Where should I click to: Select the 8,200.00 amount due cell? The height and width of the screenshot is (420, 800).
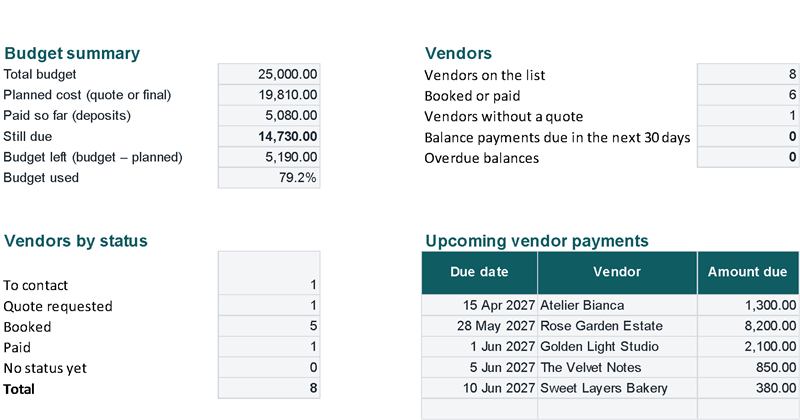(x=748, y=326)
